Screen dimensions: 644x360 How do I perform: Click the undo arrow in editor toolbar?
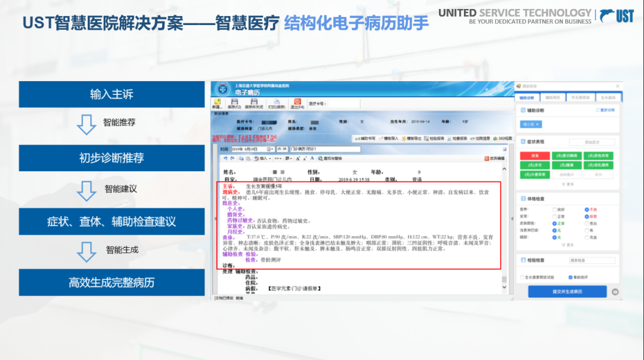click(225, 158)
